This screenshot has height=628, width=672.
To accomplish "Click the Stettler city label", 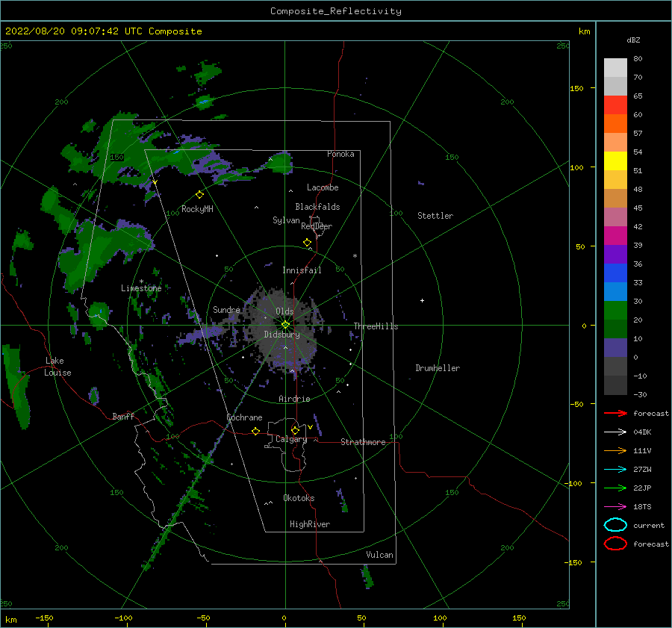I will pos(435,216).
